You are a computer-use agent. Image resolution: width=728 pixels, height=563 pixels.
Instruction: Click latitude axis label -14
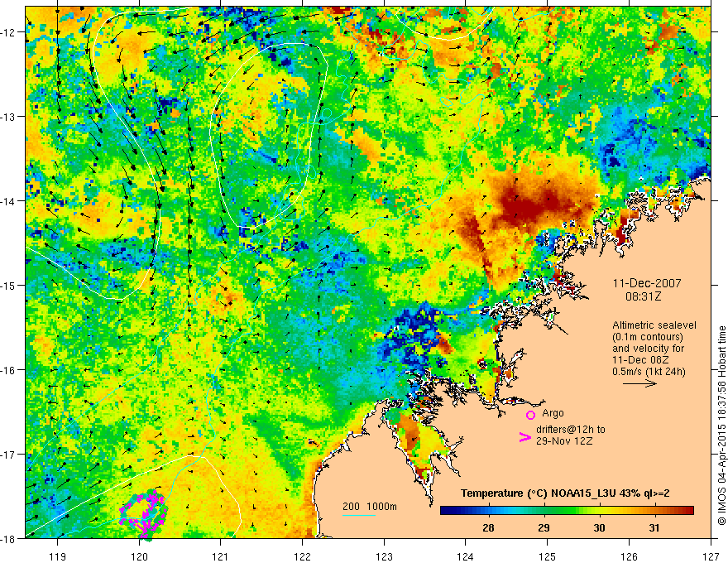(8, 201)
